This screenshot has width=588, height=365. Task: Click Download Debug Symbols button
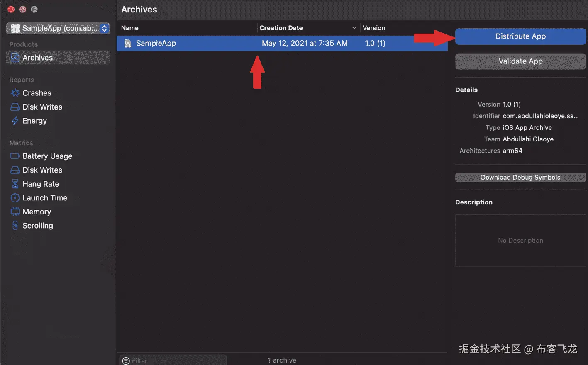[520, 178]
